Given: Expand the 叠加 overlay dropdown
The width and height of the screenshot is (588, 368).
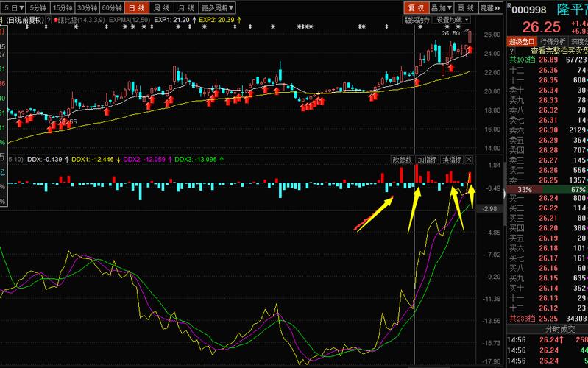Looking at the screenshot, I should 440,7.
